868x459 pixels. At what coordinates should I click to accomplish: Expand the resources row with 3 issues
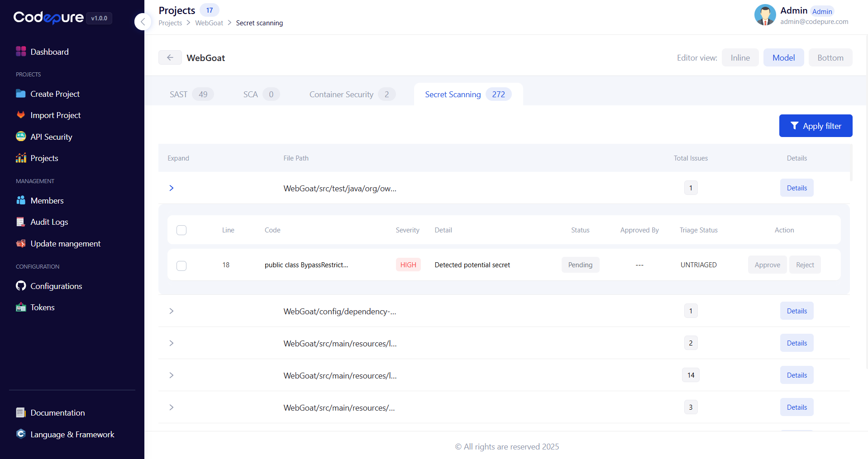[x=172, y=407]
